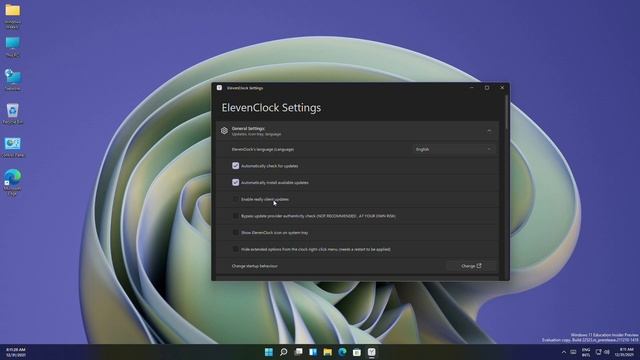Image resolution: width=640 pixels, height=360 pixels.
Task: Launch File Explorer from the taskbar
Action: pos(327,352)
